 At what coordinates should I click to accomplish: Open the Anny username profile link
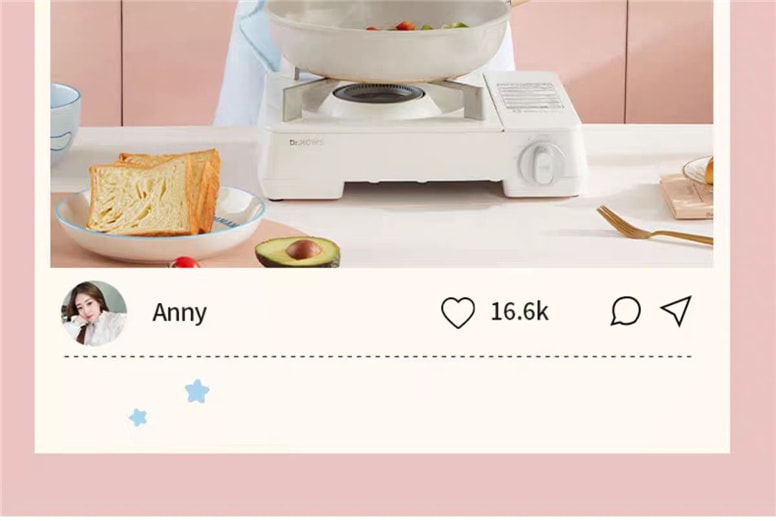click(x=179, y=313)
